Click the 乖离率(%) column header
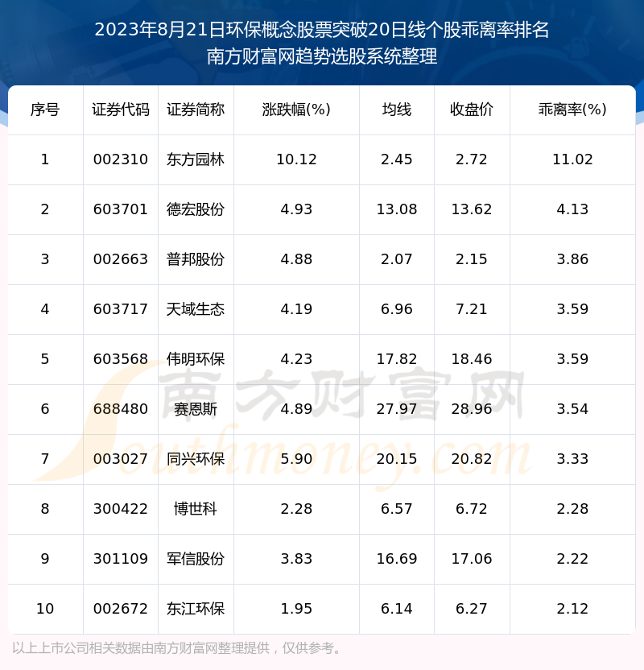Image resolution: width=644 pixels, height=670 pixels. pyautogui.click(x=572, y=110)
